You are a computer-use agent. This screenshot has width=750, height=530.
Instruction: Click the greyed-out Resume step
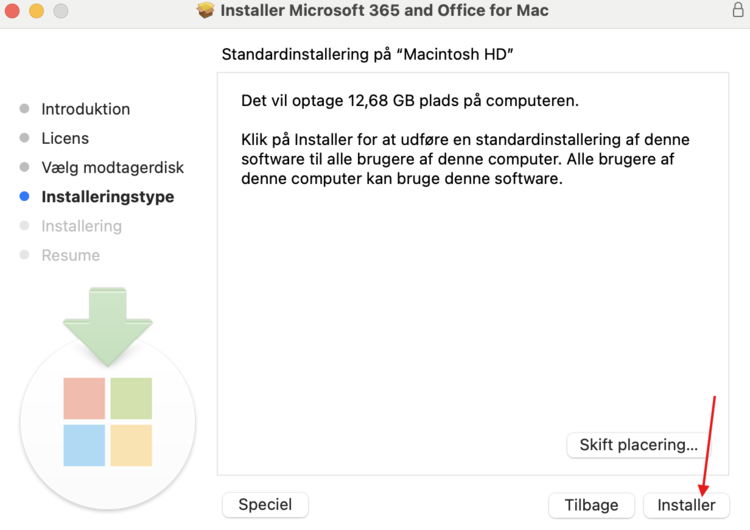coord(70,255)
